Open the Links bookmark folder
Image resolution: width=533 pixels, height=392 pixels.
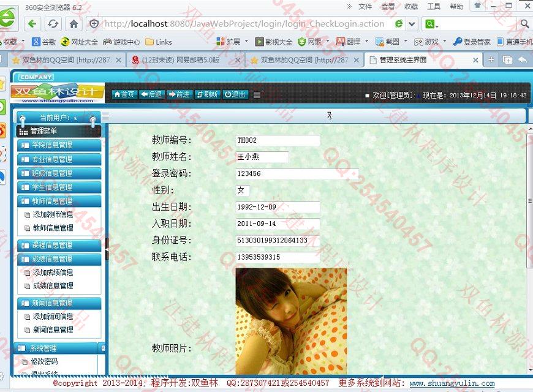(159, 42)
